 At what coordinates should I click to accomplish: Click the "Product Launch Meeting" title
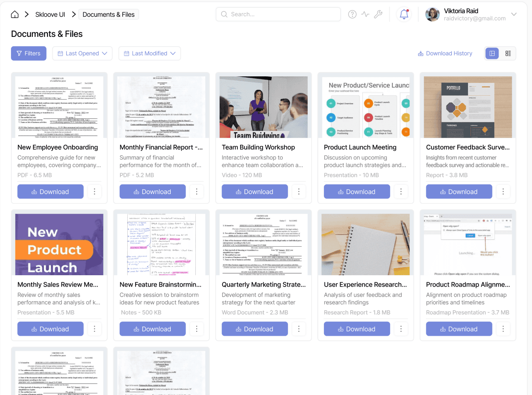360,147
